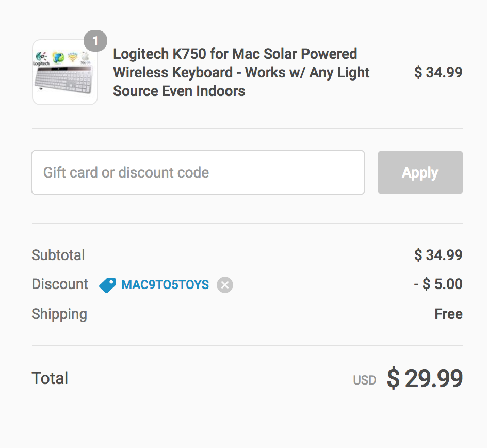Click the yellow wireless icon in thumbnail

pyautogui.click(x=73, y=58)
